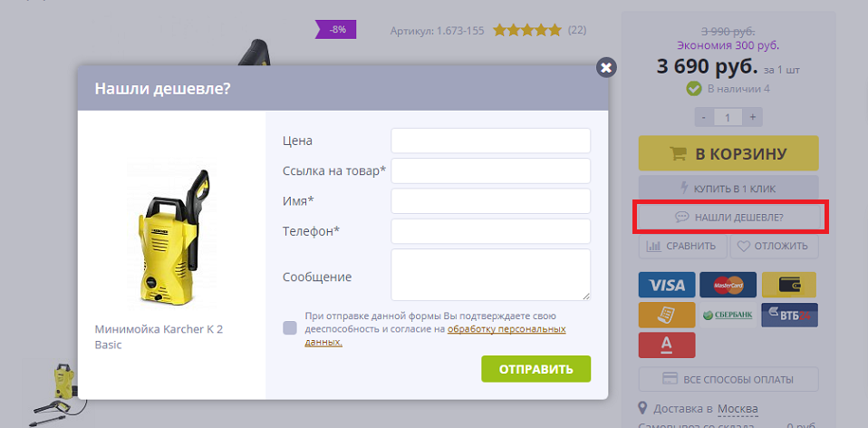Screen dimensions: 868x428
Task: Click the 'НАШЛИ ДЕШЕВЛЕ?' button
Action: tap(728, 217)
